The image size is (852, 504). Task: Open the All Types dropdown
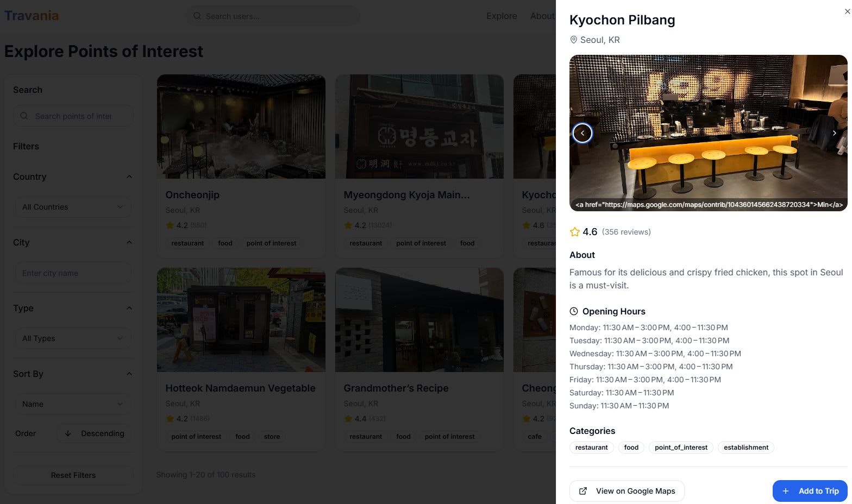tap(73, 338)
